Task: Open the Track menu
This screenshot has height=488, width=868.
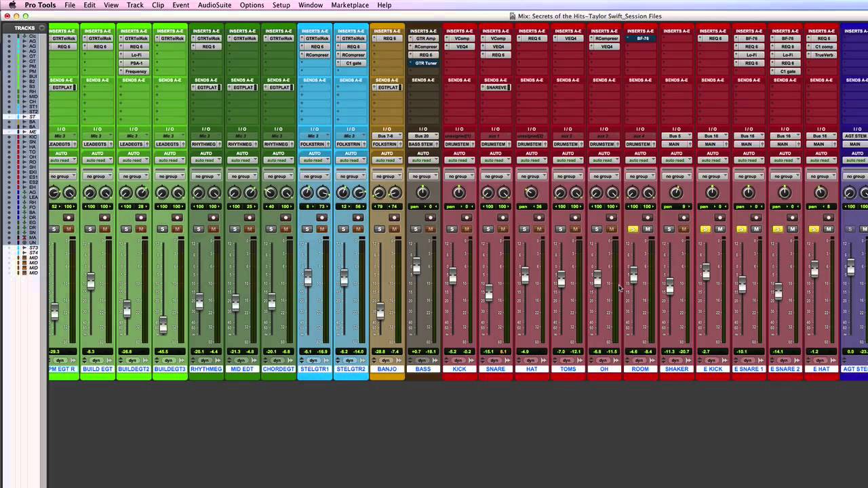Action: click(x=135, y=5)
